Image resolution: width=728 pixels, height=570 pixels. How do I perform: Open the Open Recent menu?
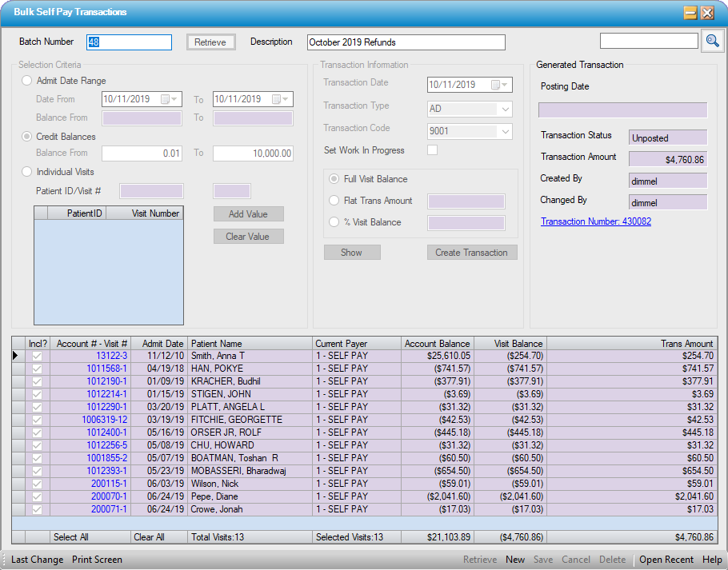(666, 560)
